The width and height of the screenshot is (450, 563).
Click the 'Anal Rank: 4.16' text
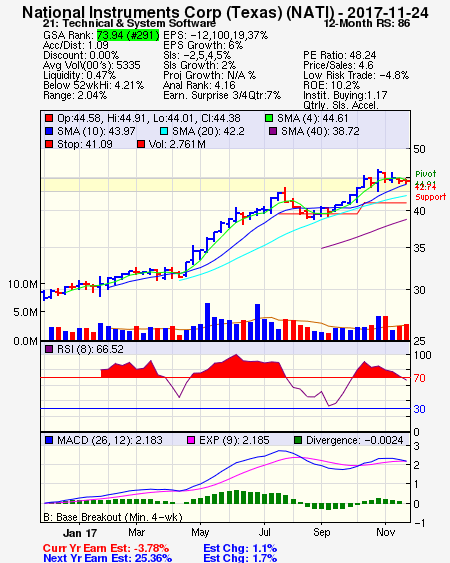[x=199, y=85]
